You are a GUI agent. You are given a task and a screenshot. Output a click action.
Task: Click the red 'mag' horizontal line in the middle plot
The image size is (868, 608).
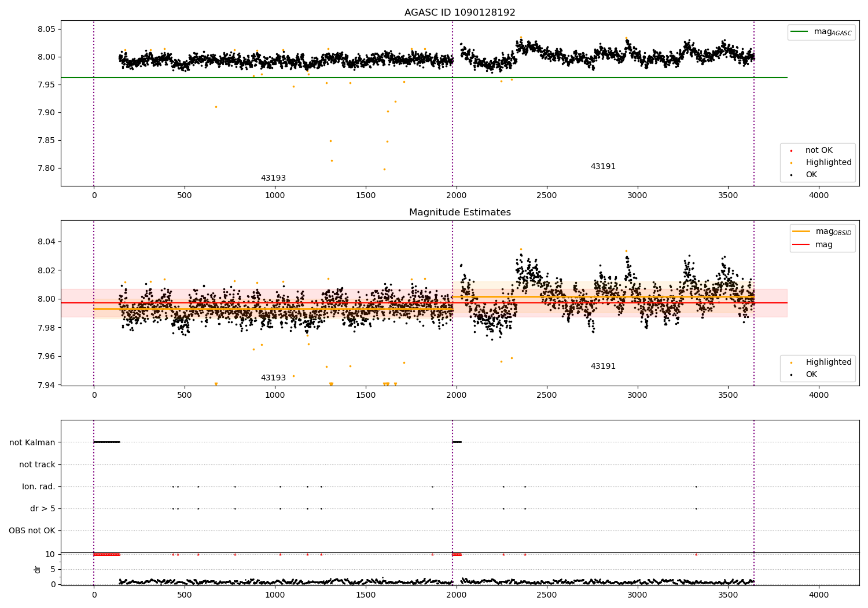tap(424, 303)
